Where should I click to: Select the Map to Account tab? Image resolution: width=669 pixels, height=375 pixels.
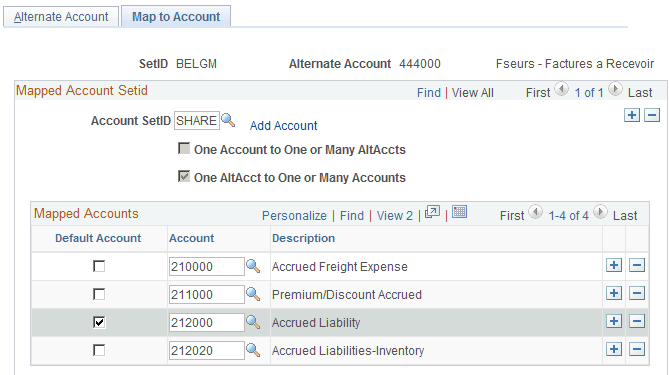tap(176, 17)
